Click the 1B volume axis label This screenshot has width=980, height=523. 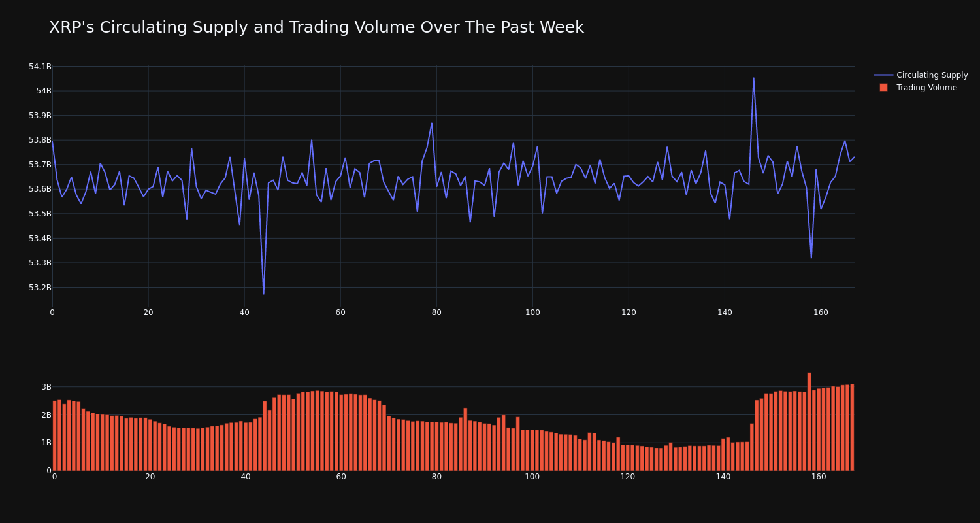click(x=46, y=443)
